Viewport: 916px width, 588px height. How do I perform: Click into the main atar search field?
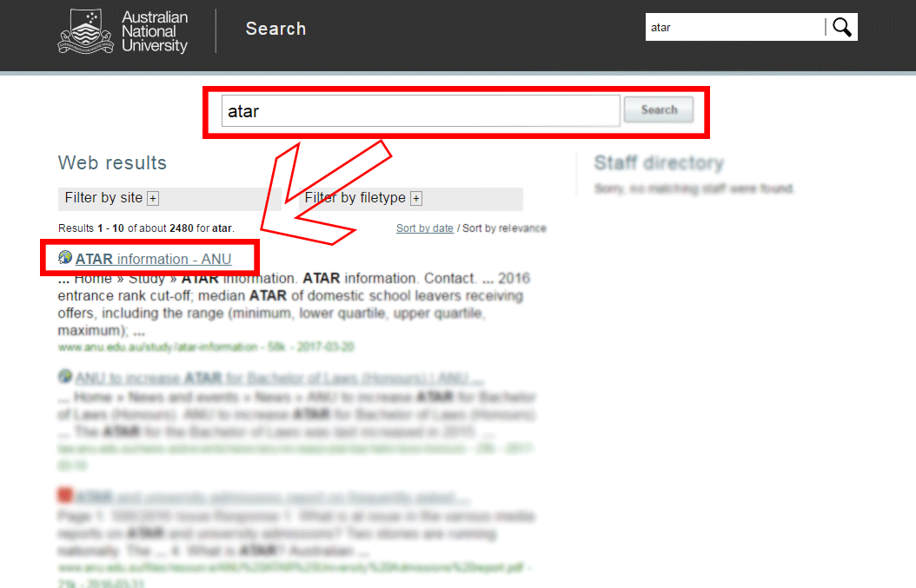click(x=420, y=111)
